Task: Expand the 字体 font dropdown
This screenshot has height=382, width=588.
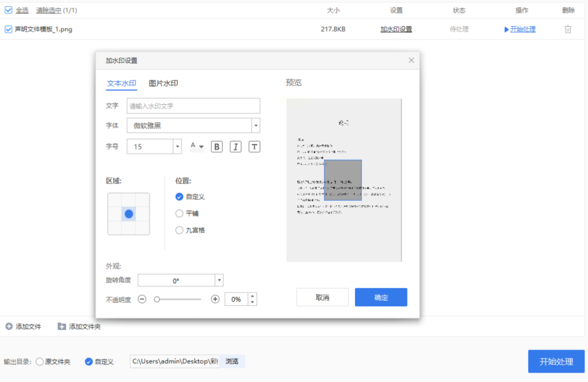Action: (256, 126)
